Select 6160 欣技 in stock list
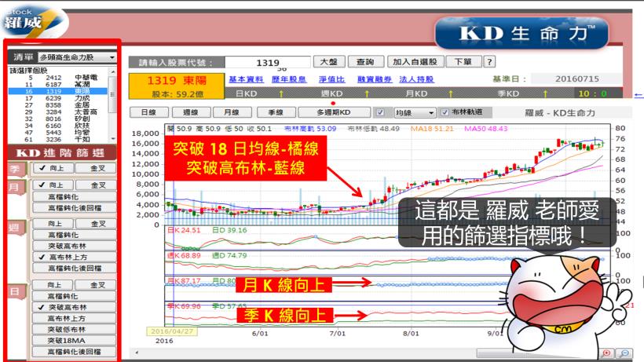The image size is (644, 362). coord(59,126)
